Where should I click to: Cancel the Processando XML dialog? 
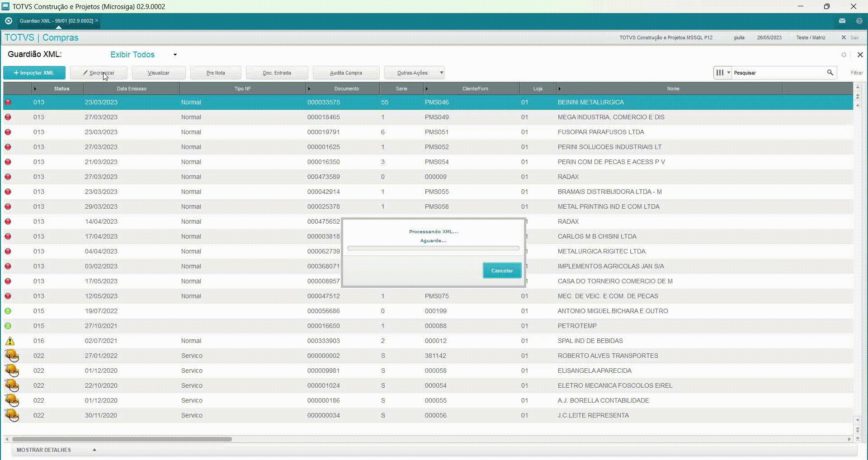(x=502, y=271)
